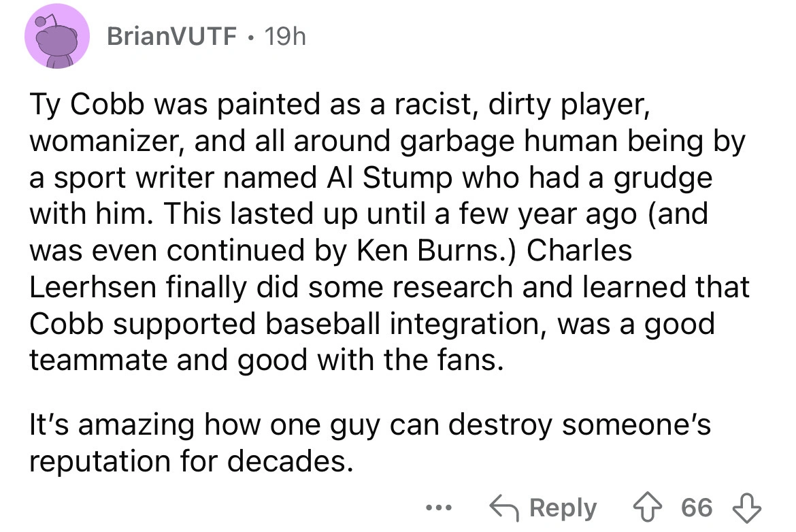Click the phrase "reputation for decades"
This screenshot has height=532, width=796.
[x=191, y=461]
